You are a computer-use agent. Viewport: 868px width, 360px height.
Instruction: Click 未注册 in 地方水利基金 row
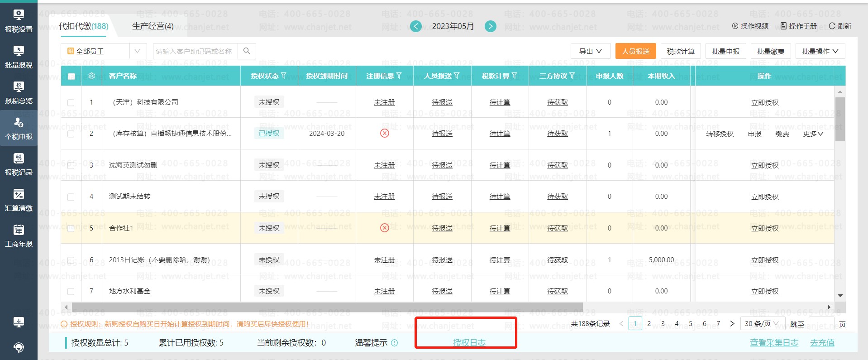(x=384, y=291)
